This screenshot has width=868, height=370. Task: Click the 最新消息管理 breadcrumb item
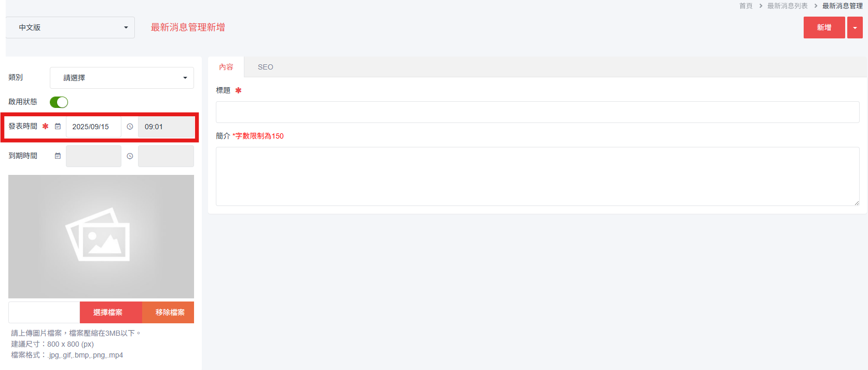pos(843,6)
